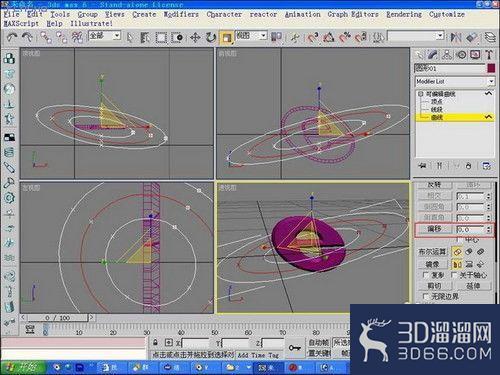Select the mirror horizontally icon

tap(457, 264)
